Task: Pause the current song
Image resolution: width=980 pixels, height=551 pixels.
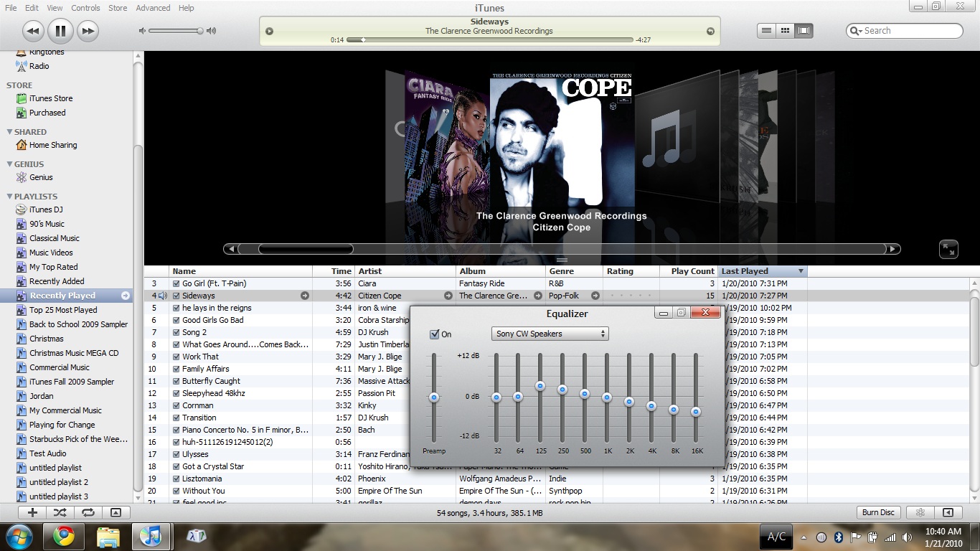Action: [60, 31]
